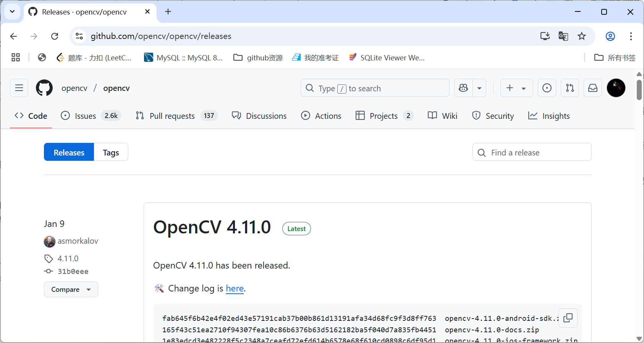Open the LeetCode 题库 bookmark
This screenshot has height=343, width=644.
pos(94,58)
